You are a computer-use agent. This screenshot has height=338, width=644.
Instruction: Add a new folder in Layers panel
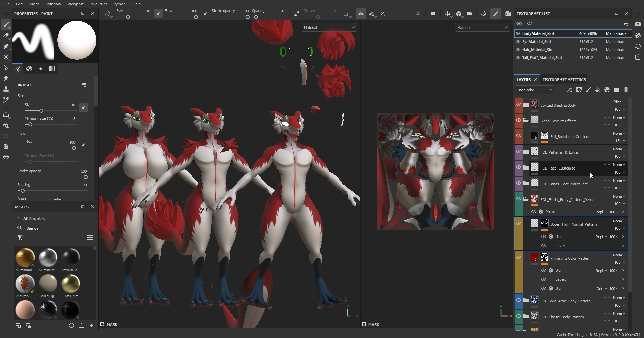[x=616, y=90]
